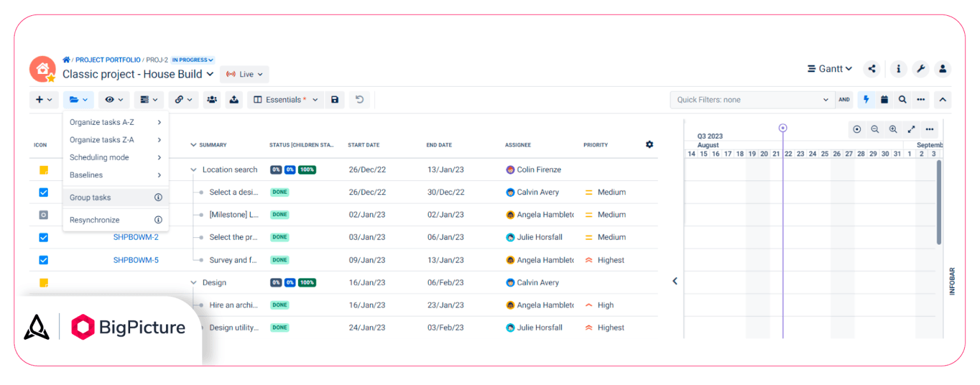Screen dimensions: 980x385
Task: Toggle the AND filter operator
Action: click(844, 99)
